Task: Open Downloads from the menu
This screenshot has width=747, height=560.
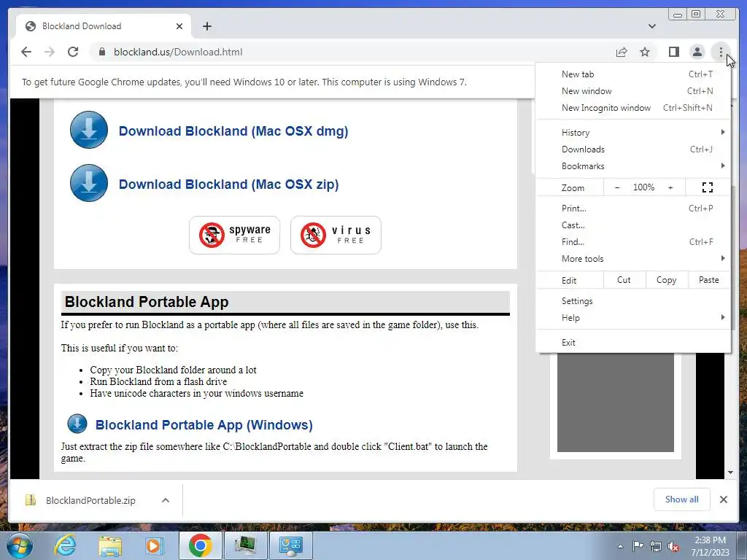Action: coord(633,149)
